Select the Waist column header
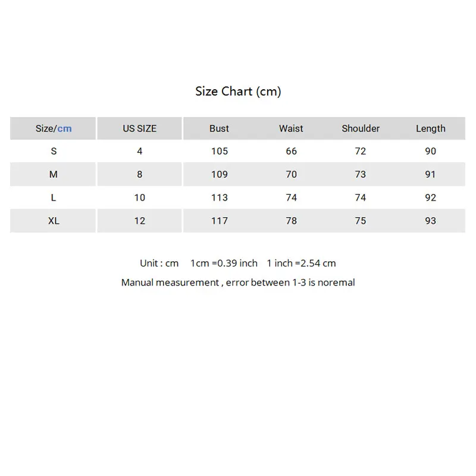 (291, 129)
